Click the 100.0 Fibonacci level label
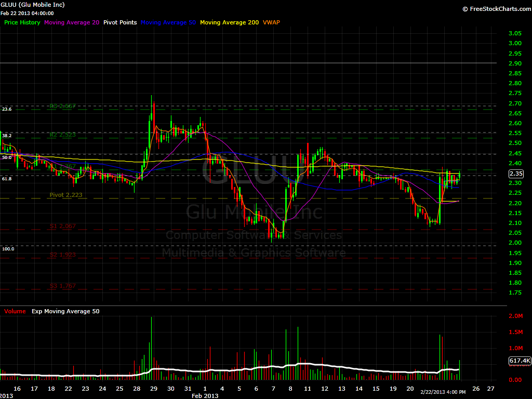The width and height of the screenshot is (532, 399). pyautogui.click(x=8, y=249)
